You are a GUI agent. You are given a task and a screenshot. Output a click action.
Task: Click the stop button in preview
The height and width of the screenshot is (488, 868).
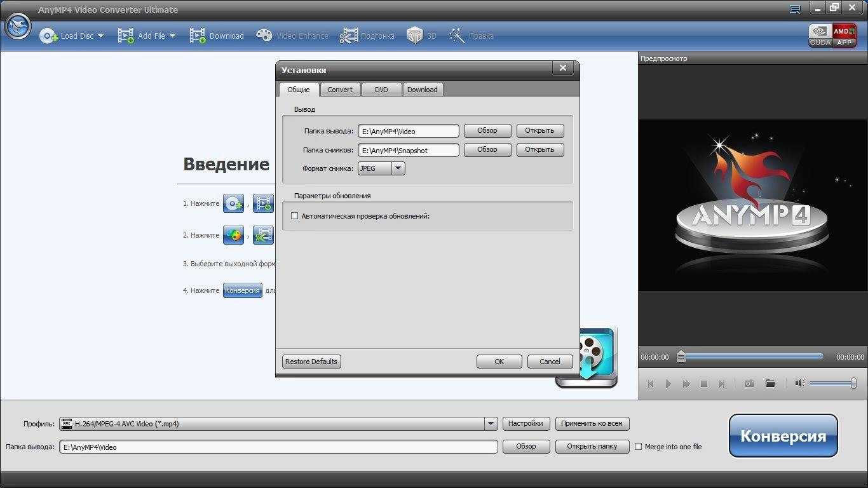[704, 384]
